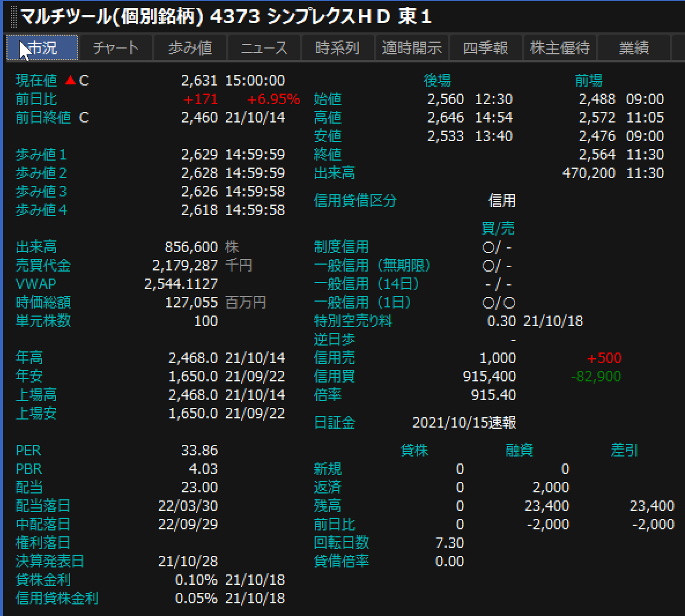
Task: Click the partially hidden tab after 業績
Action: point(679,48)
